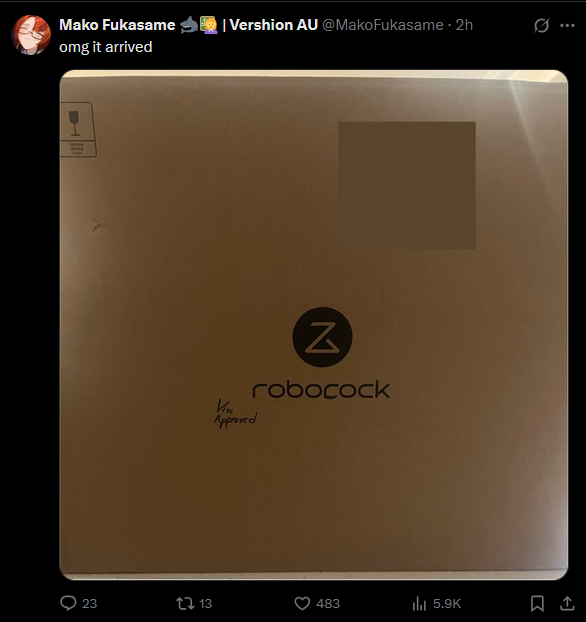This screenshot has height=622, width=586.
Task: Click the Mako Fukasame display name
Action: (117, 25)
